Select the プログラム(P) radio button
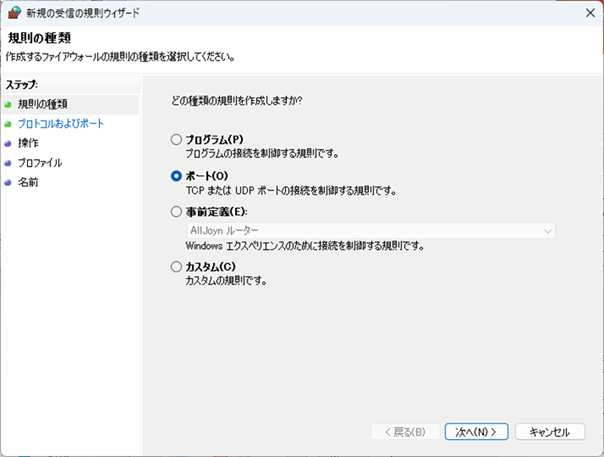Image resolution: width=604 pixels, height=457 pixels. click(x=177, y=140)
